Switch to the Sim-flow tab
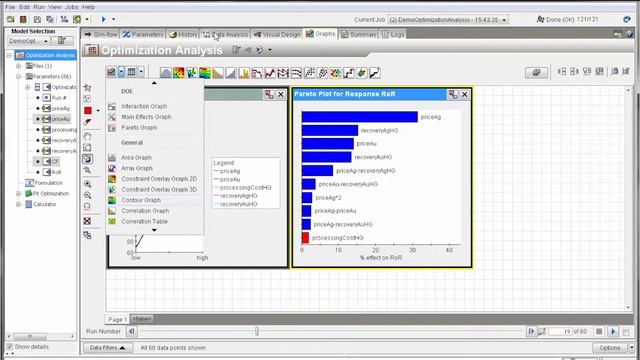The width and height of the screenshot is (640, 360). tap(100, 34)
